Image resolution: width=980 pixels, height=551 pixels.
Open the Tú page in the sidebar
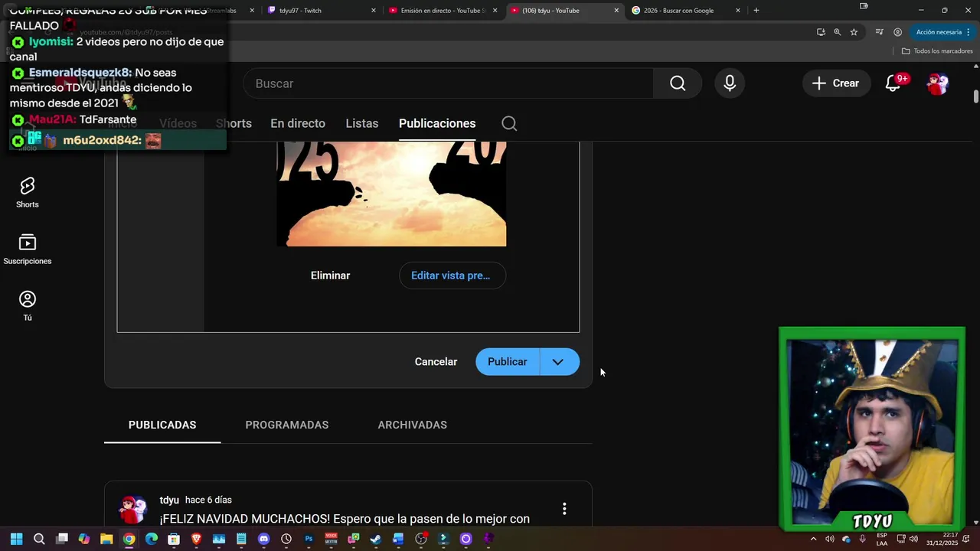click(28, 306)
